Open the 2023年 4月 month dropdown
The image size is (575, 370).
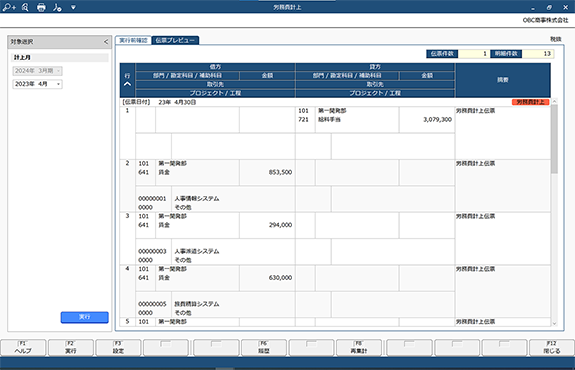[37, 84]
